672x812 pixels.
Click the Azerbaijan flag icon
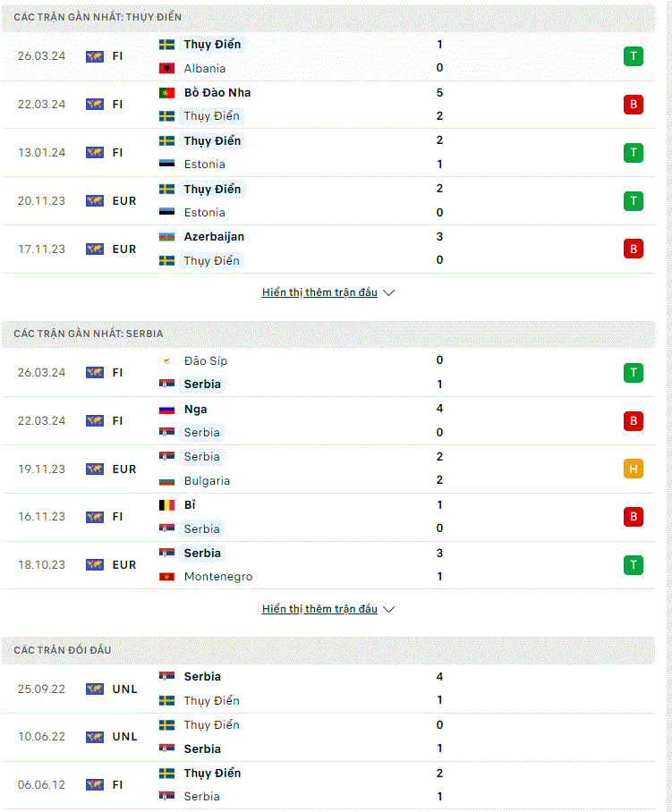click(x=166, y=237)
